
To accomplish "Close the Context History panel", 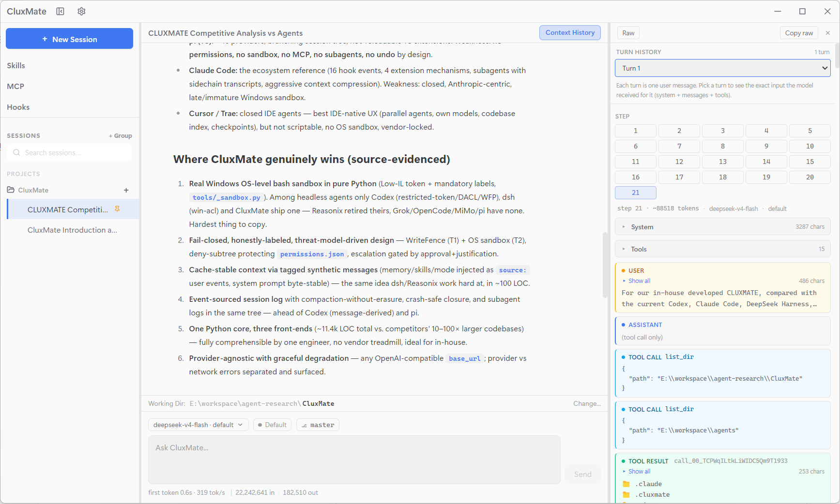I will click(x=828, y=33).
